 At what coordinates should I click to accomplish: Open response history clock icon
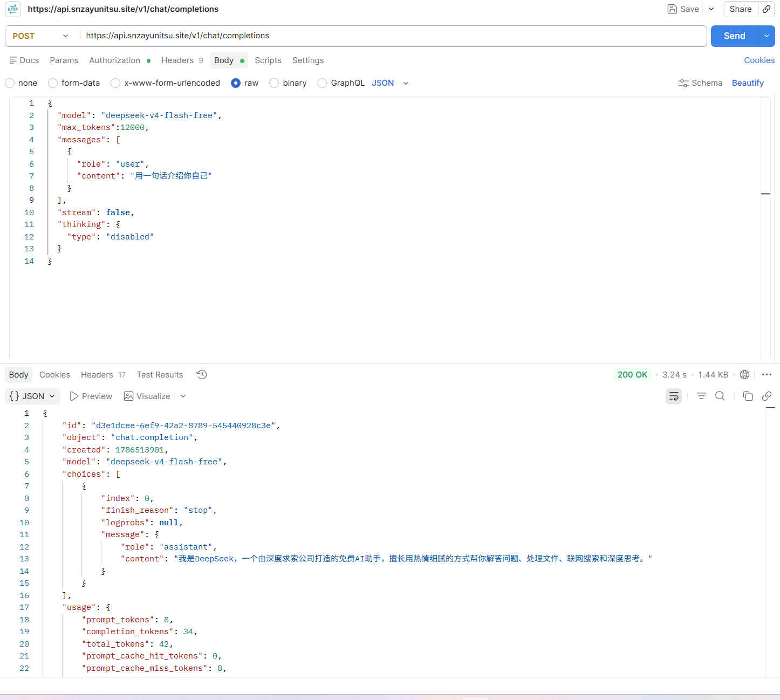202,375
